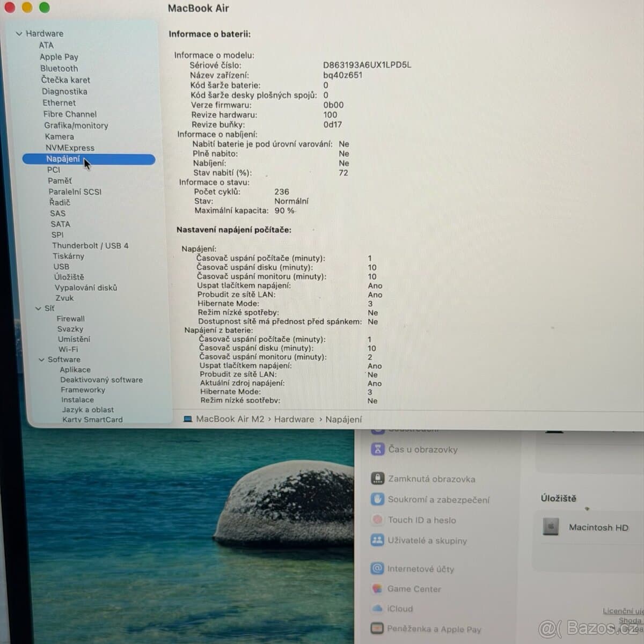Click serial number D863193A6UX1LPD5L
644x644 pixels.
pos(367,65)
